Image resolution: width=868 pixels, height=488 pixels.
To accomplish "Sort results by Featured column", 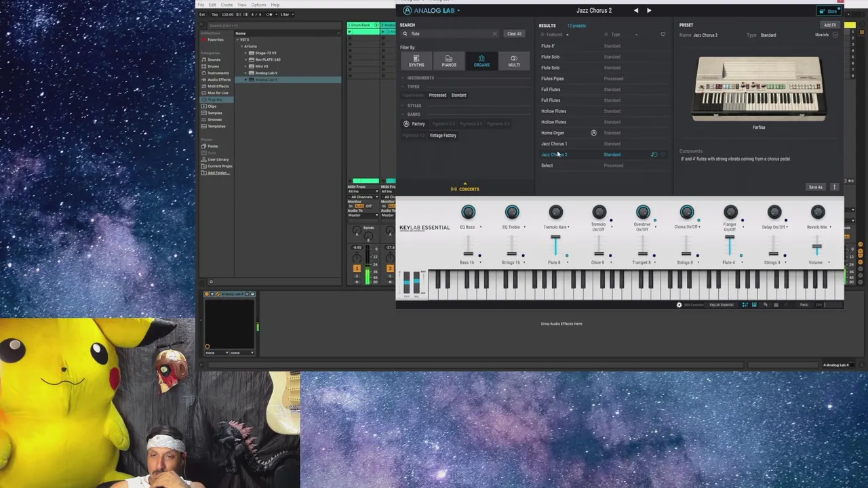I will point(554,35).
